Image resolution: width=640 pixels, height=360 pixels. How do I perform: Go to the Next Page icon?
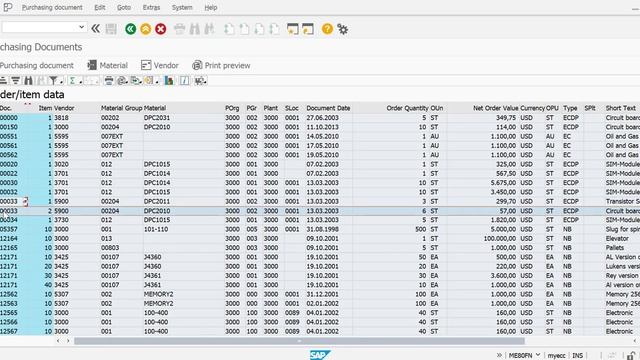point(260,29)
